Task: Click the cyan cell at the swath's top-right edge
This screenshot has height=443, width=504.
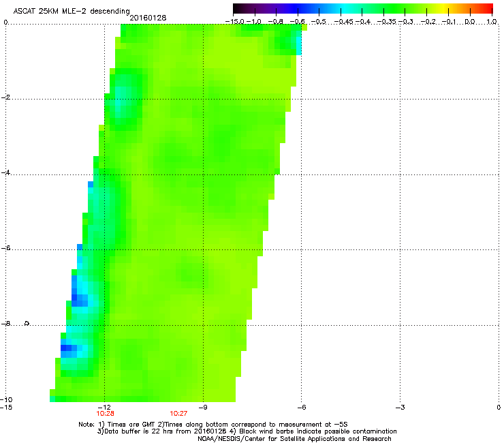Action: [298, 46]
